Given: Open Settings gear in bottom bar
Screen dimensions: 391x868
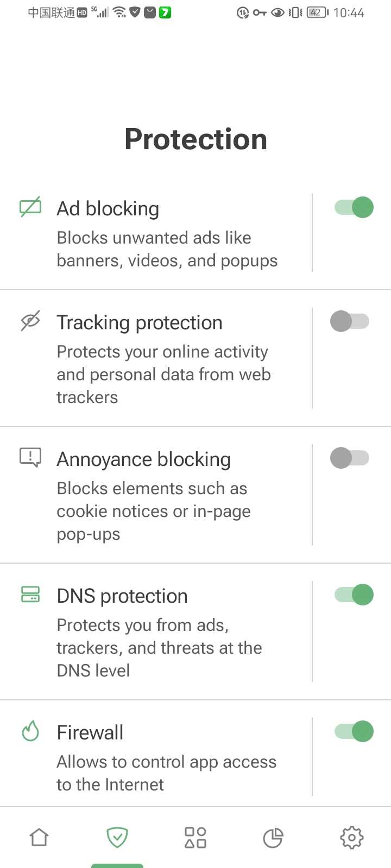Looking at the screenshot, I should coord(351,837).
